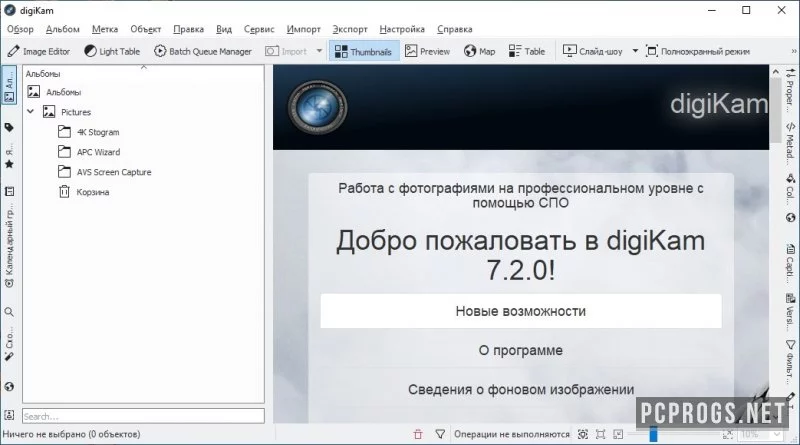Switch to Preview mode

click(427, 52)
